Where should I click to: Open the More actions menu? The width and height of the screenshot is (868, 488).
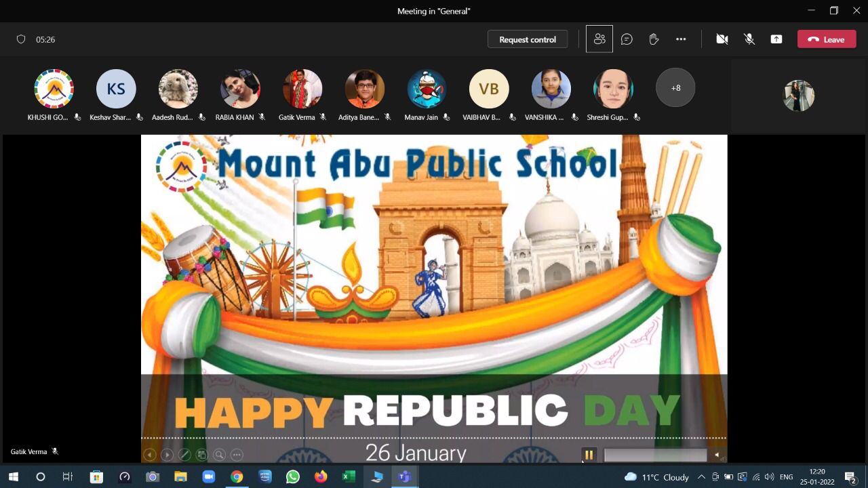point(681,39)
